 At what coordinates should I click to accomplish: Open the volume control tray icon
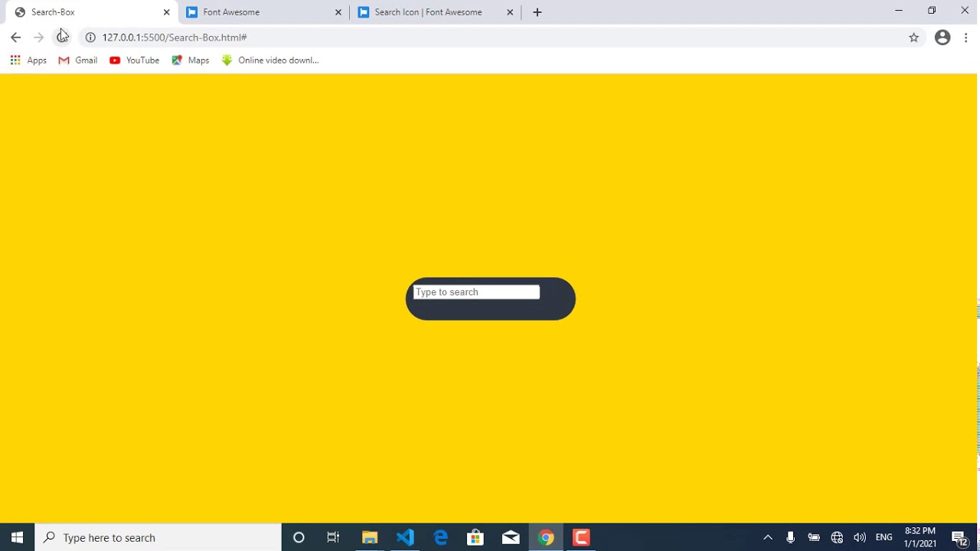click(860, 537)
